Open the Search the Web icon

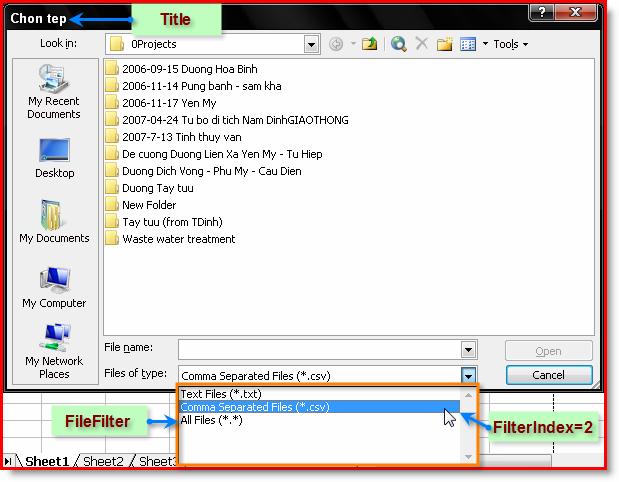[399, 44]
